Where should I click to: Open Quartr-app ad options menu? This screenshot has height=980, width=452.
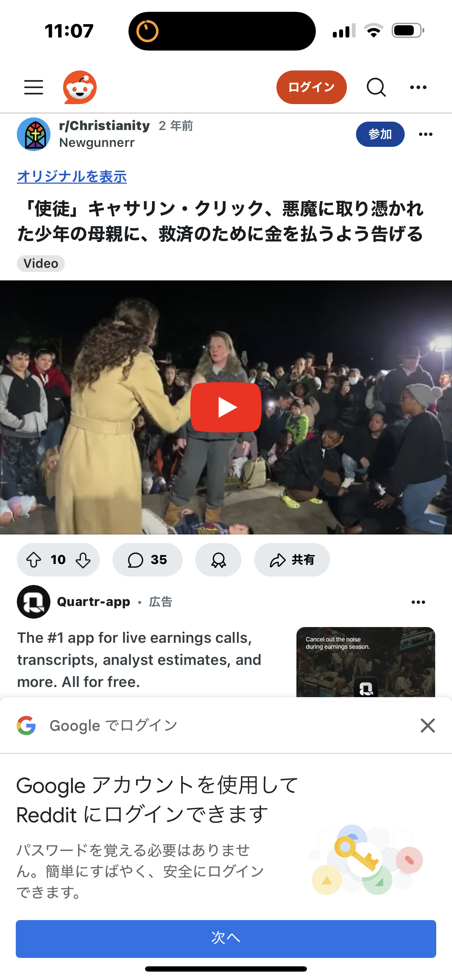click(418, 602)
